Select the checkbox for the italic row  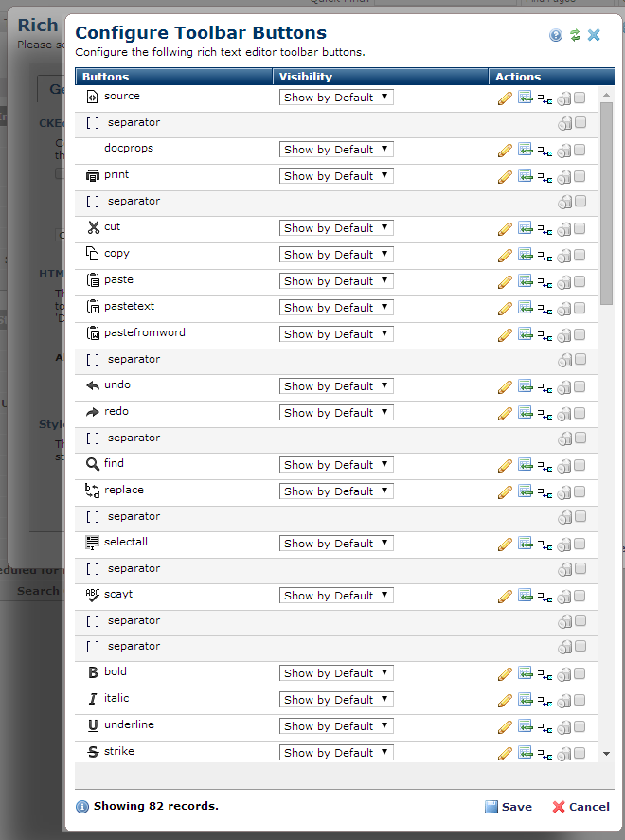tap(580, 700)
